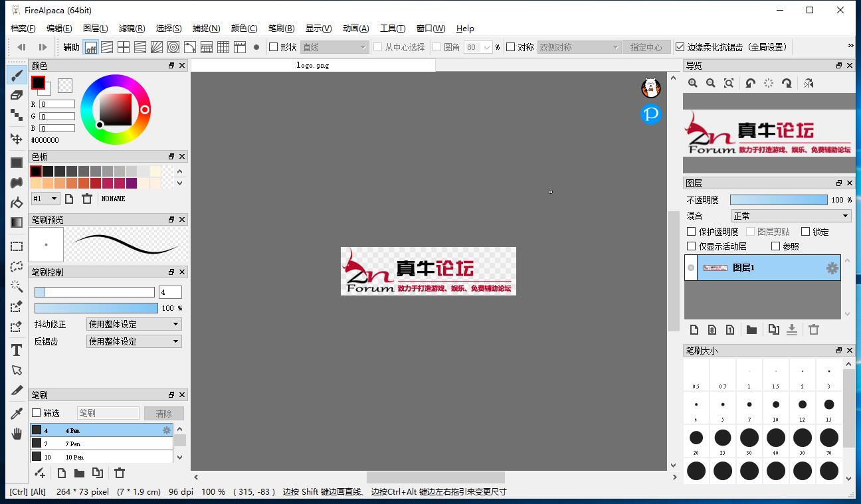
Task: Select the Hand tool
Action: (x=17, y=432)
